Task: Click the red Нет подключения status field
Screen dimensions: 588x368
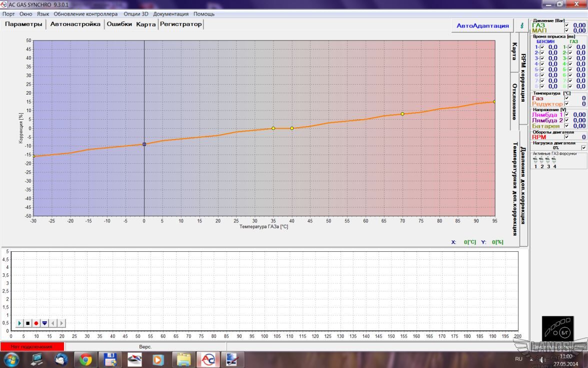Action: (32, 346)
